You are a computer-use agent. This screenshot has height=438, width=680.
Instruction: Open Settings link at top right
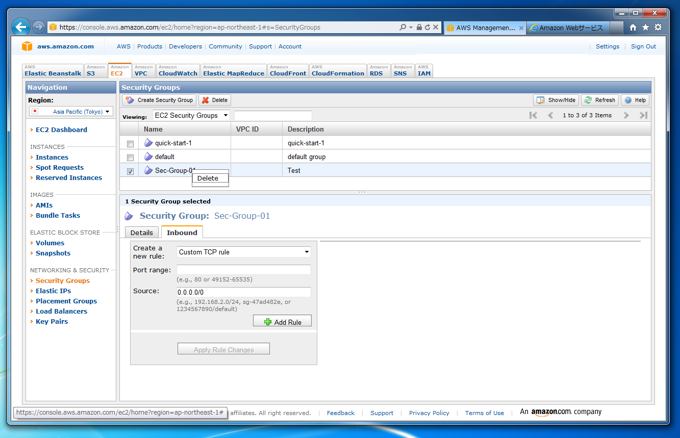[x=607, y=46]
